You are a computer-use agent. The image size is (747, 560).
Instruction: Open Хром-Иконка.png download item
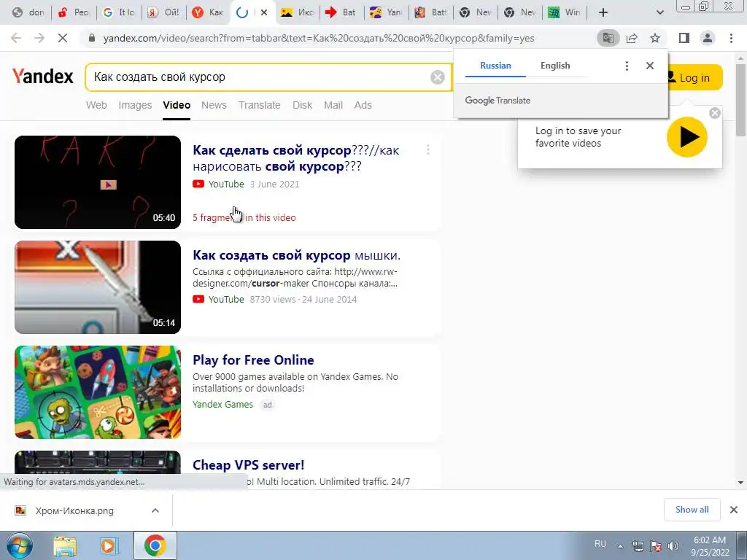coord(75,510)
